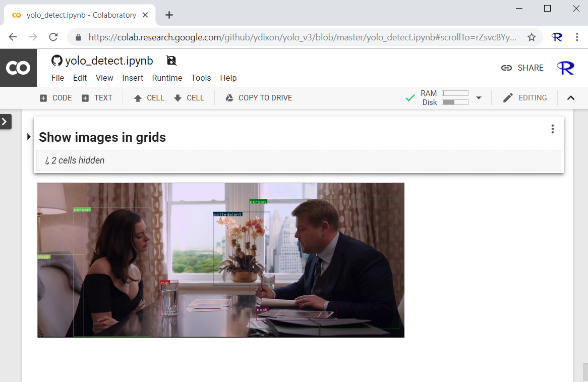Move cell up with up-arrow CELL
Image resolution: width=588 pixels, height=382 pixels.
click(x=149, y=98)
